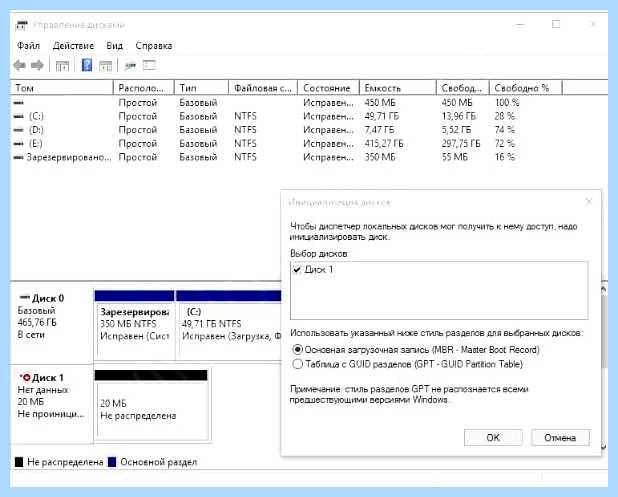The width and height of the screenshot is (618, 497).
Task: Click the 28 % free percentage cell
Action: 505,117
